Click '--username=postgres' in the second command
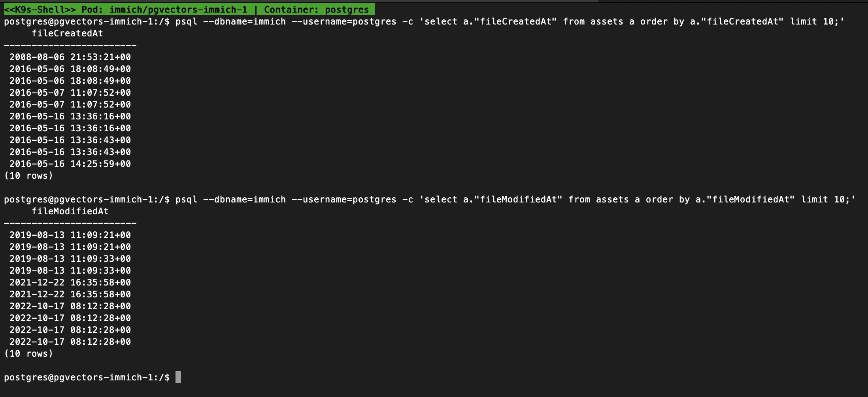Image resolution: width=868 pixels, height=397 pixels. 344,200
